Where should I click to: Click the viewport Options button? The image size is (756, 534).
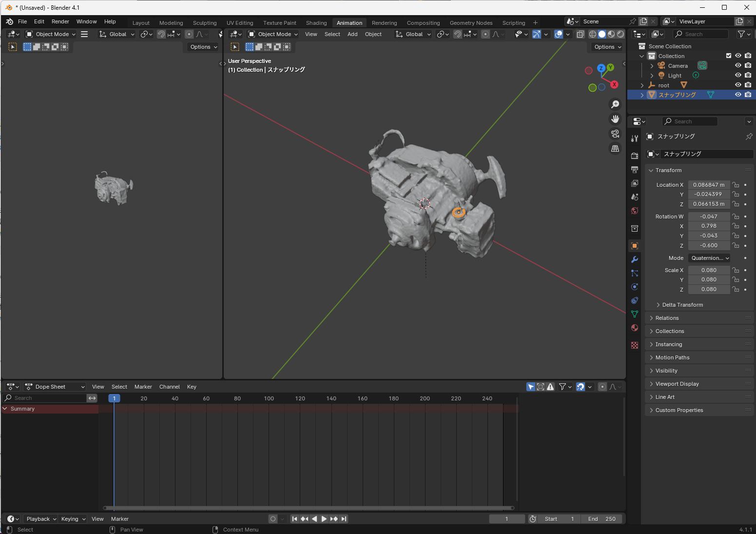pyautogui.click(x=607, y=47)
